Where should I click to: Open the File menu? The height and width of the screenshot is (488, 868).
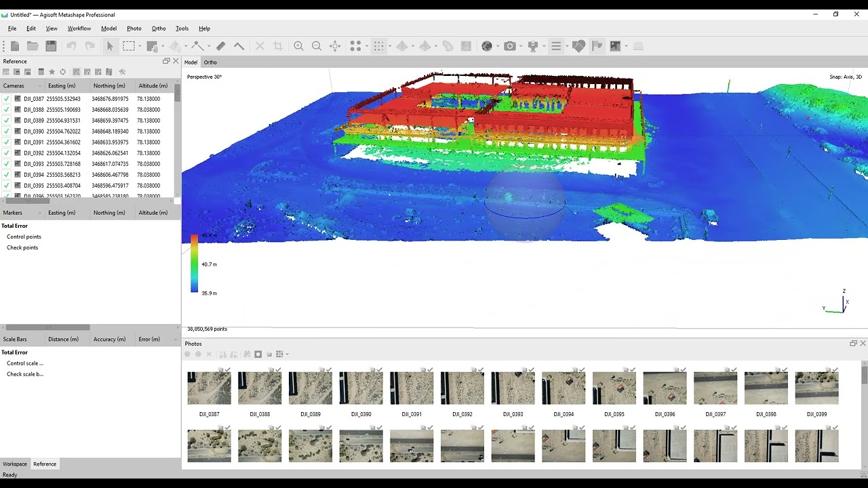tap(12, 28)
